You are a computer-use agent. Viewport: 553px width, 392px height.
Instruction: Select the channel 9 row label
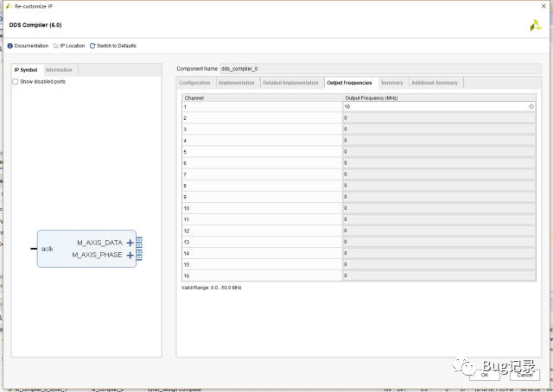pos(262,197)
